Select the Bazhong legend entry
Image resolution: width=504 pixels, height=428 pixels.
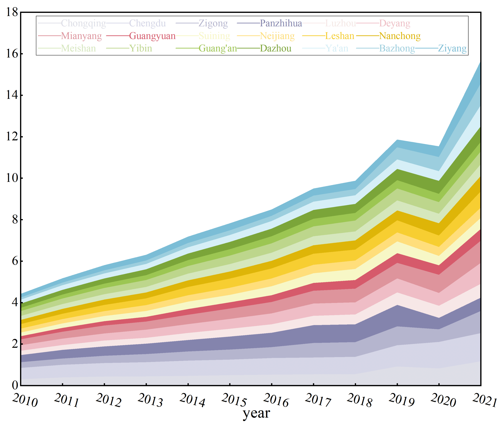(397, 49)
